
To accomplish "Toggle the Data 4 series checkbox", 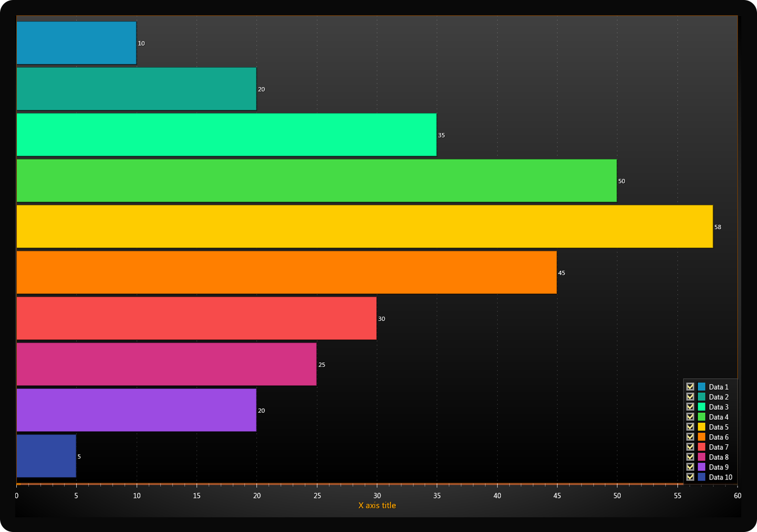I will pyautogui.click(x=690, y=417).
